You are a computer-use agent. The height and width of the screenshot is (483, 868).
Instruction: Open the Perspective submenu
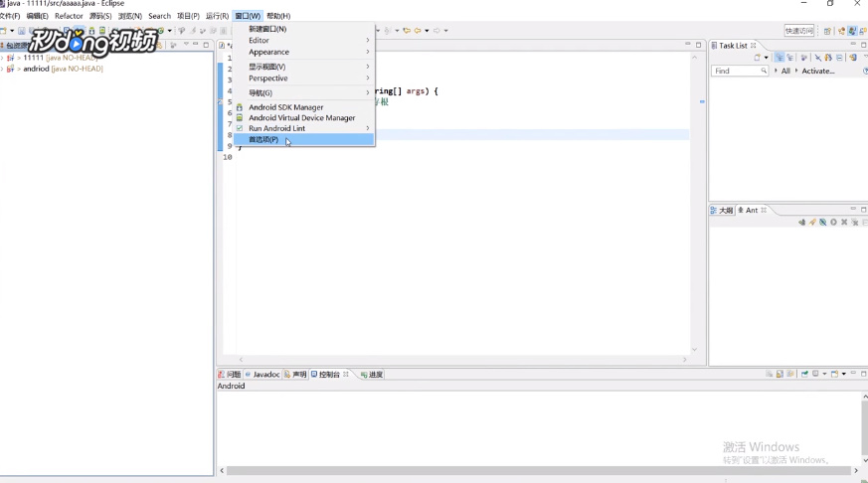coord(303,78)
